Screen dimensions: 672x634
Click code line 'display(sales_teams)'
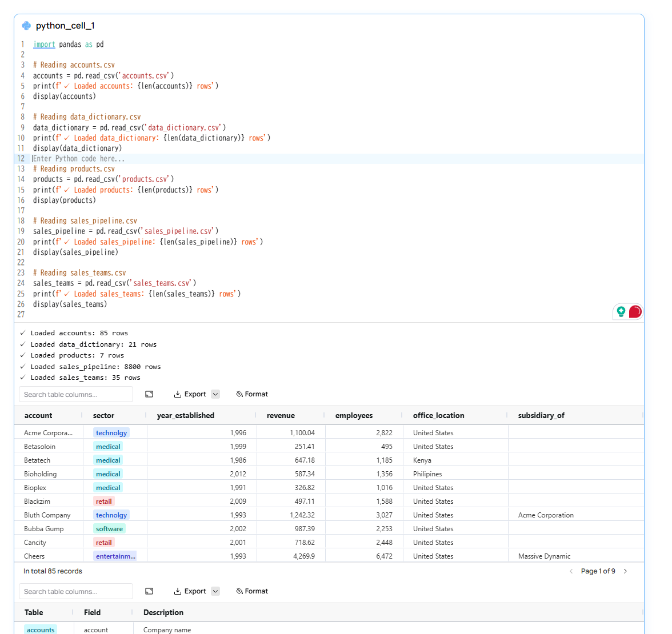(70, 304)
